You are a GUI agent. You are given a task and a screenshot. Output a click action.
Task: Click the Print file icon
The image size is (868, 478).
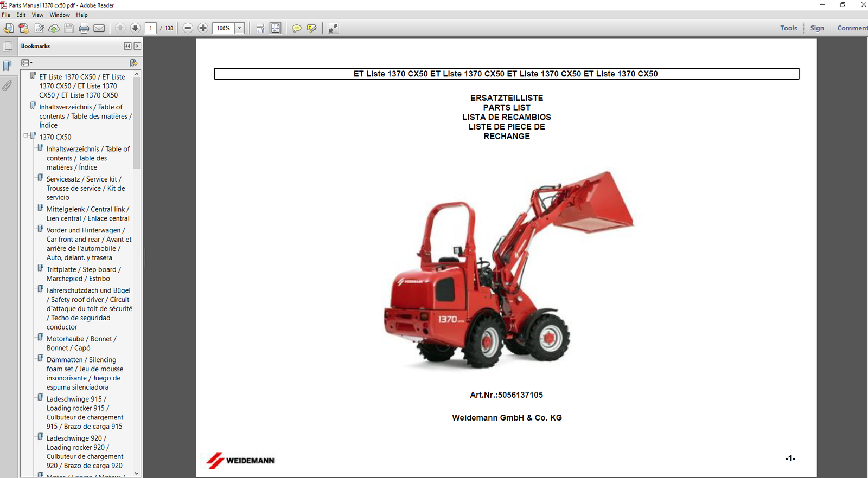(x=84, y=28)
